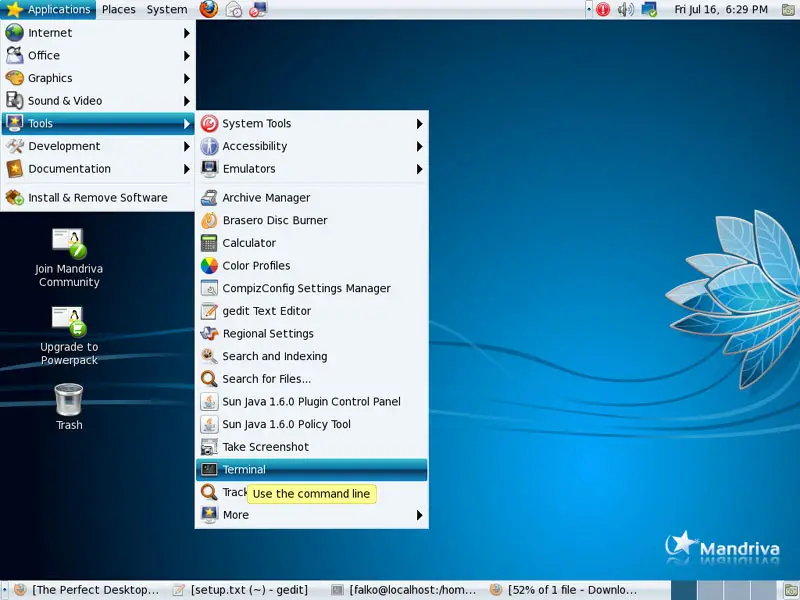Choose Search for Files... from Tools
Screen dimensions: 800x600
(x=311, y=379)
